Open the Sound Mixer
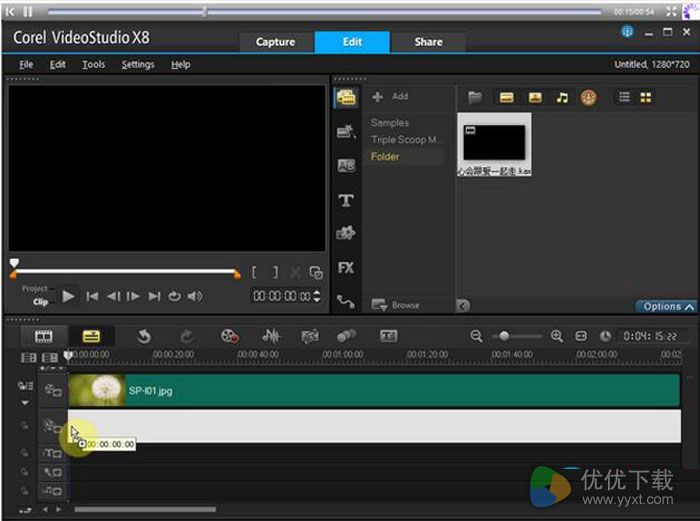 (271, 336)
